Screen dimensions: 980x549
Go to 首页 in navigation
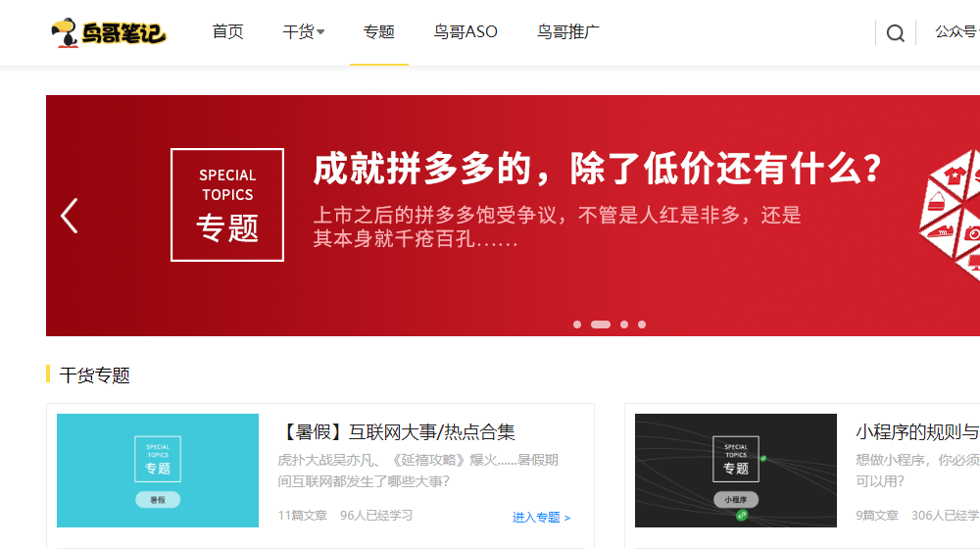click(x=227, y=31)
